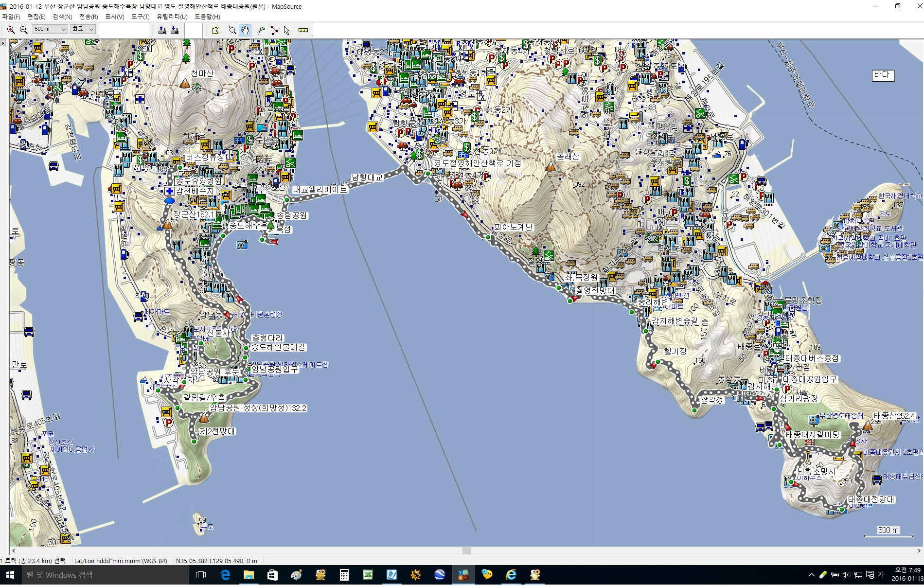Viewport: 924px width, 586px height.
Task: Click the horizontal scrollbar right arrow
Action: click(919, 551)
